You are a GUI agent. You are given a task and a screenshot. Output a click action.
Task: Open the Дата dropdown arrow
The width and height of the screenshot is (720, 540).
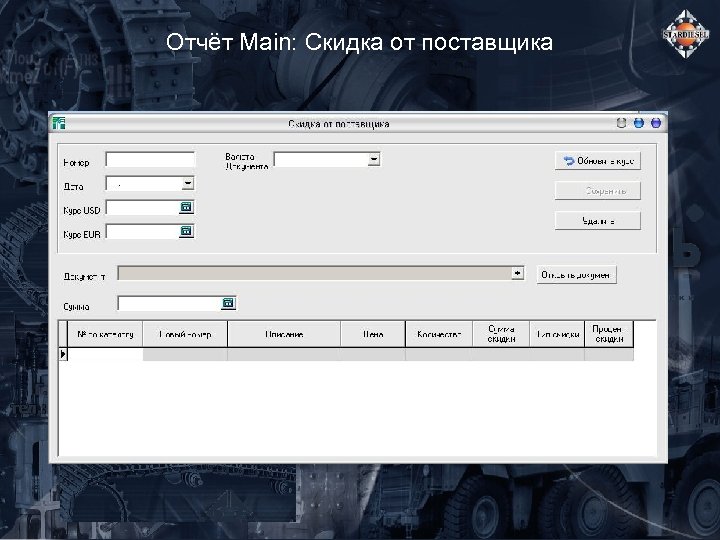click(187, 184)
